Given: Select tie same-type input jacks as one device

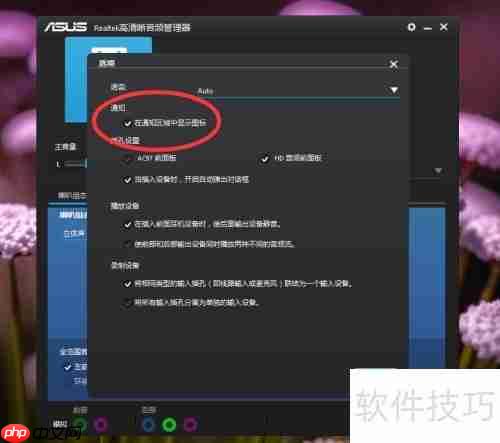Looking at the screenshot, I should [127, 284].
